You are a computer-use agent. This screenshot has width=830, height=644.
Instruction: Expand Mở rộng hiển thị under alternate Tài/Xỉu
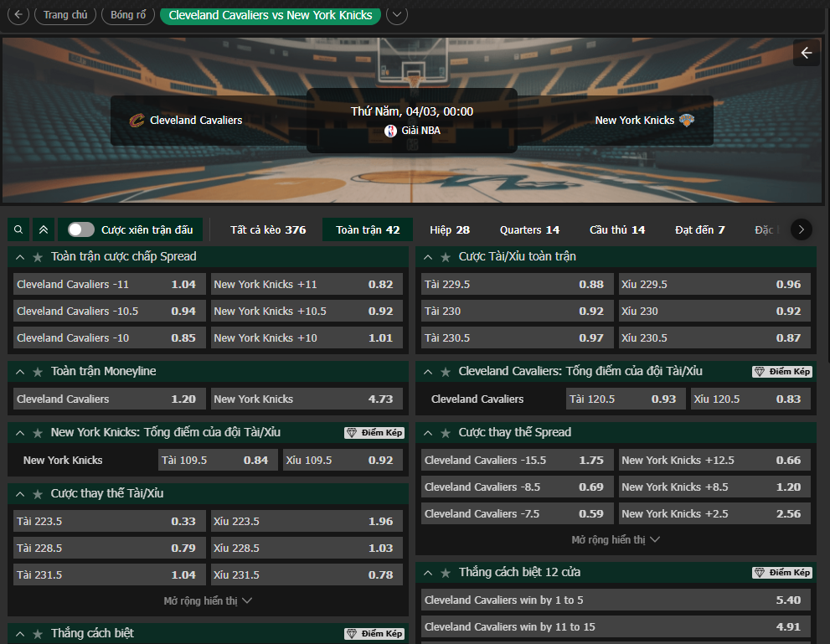(x=208, y=600)
